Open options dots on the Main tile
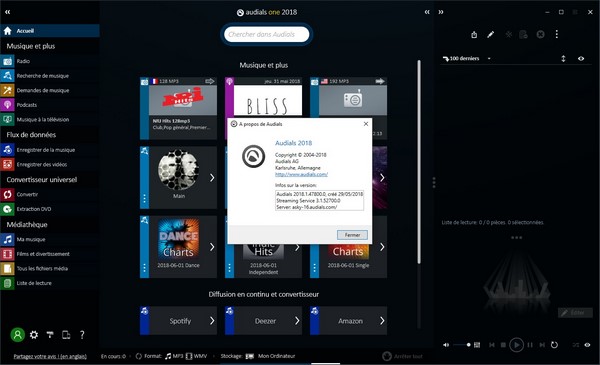 tap(144, 199)
